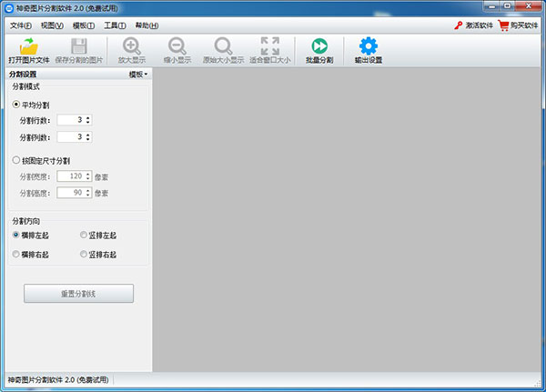Choose horizontal from right (横排右起) direction

coord(16,255)
